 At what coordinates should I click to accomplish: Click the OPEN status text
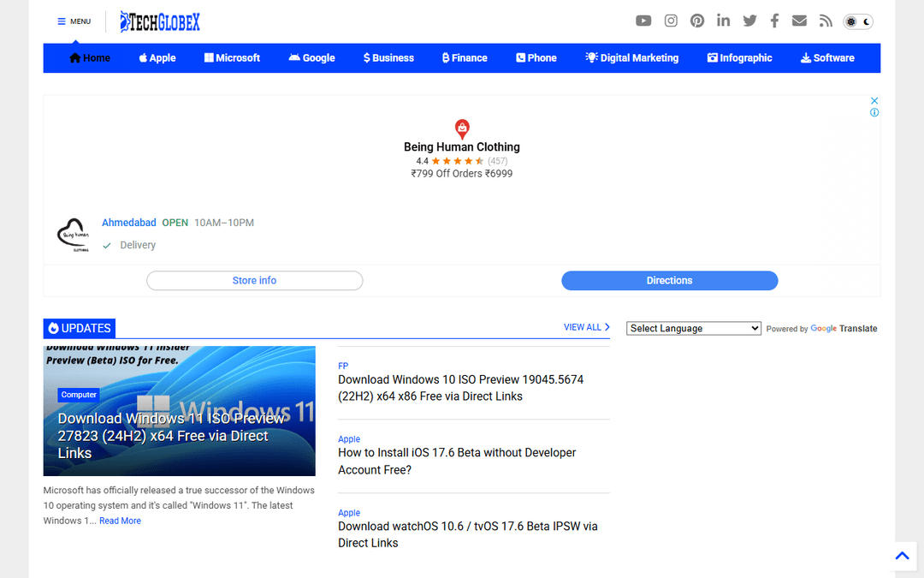175,223
